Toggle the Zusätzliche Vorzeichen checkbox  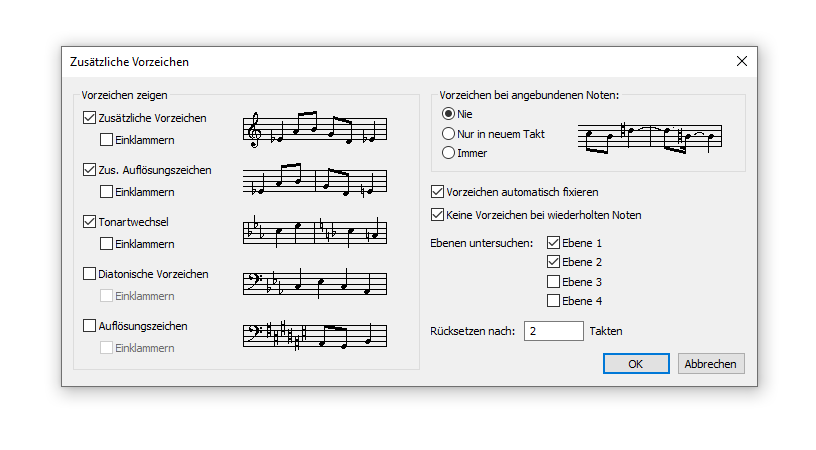click(90, 118)
